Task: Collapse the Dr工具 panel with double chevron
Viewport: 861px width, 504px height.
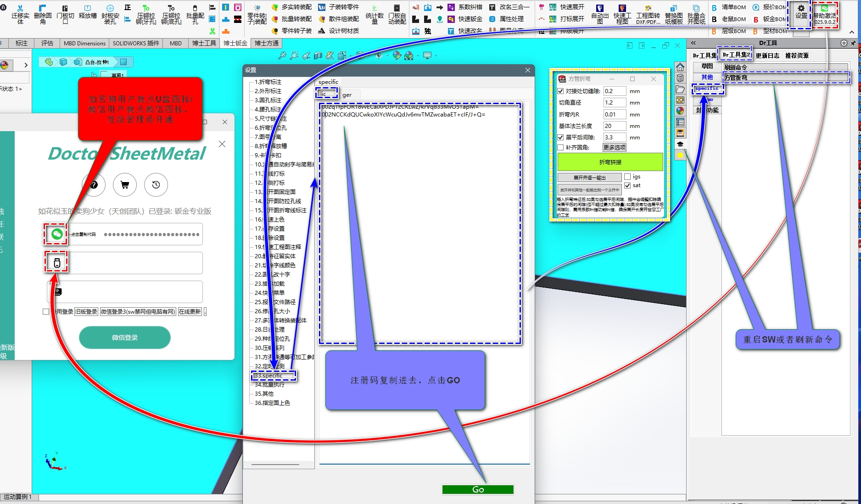Action: pos(693,43)
